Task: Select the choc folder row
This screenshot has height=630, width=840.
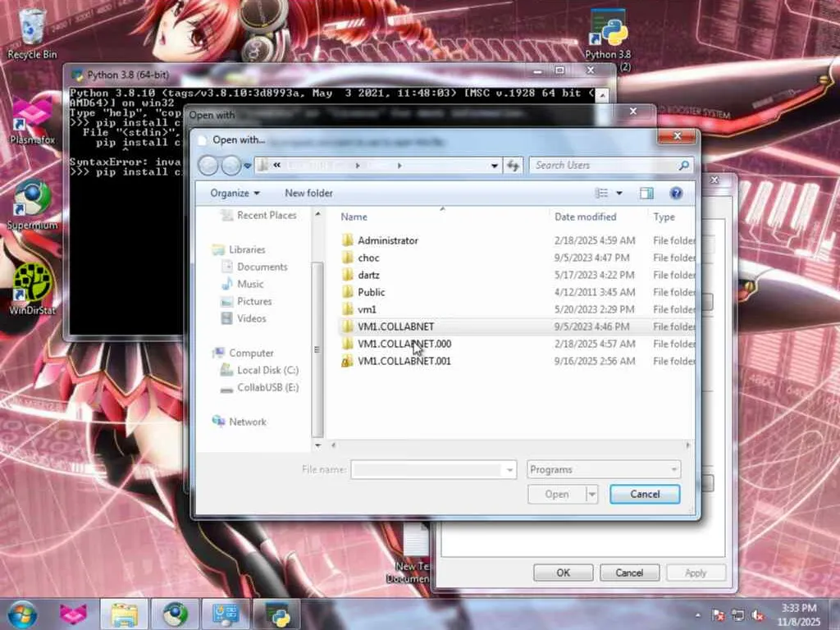Action: (517, 258)
